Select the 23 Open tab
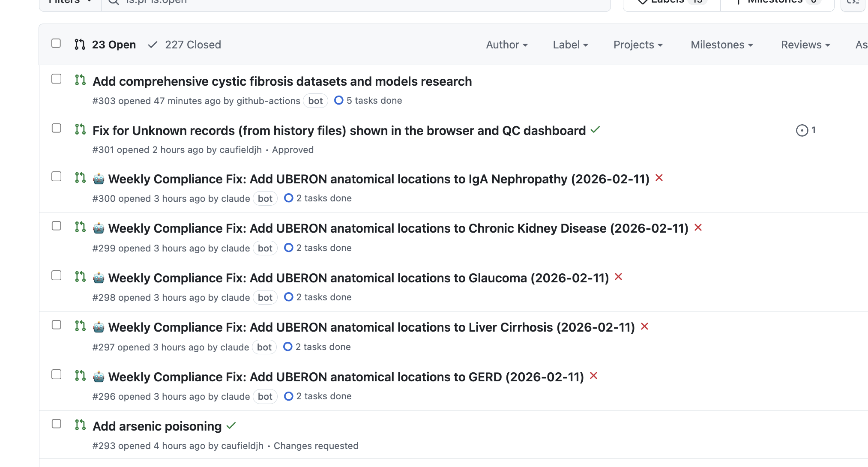 (x=105, y=45)
